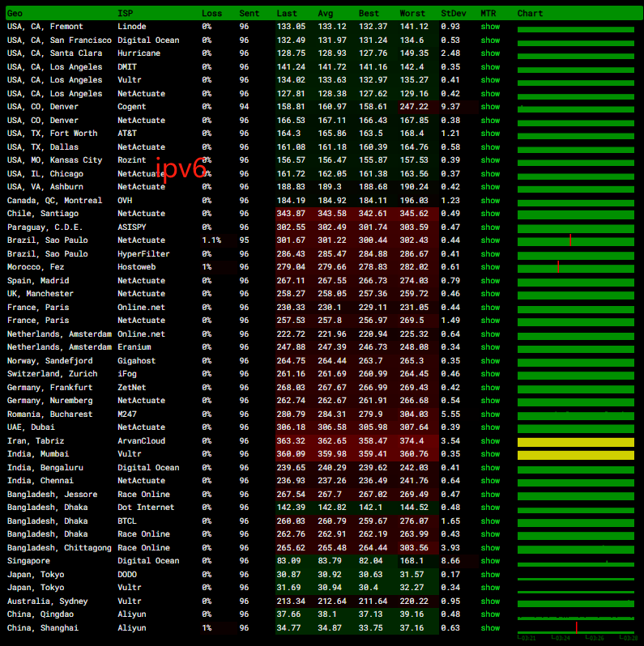Click show for Montreal OVH row
Image resolution: width=644 pixels, height=646 pixels.
490,200
